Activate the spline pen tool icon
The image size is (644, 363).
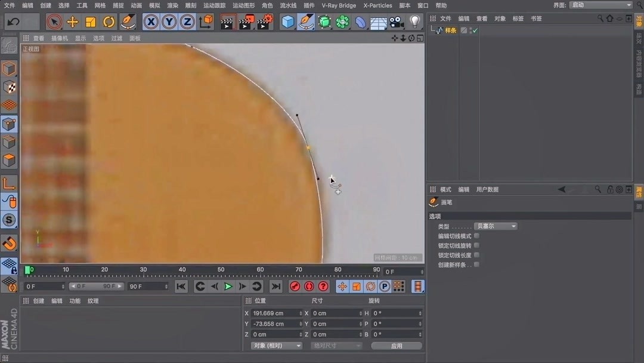point(306,21)
